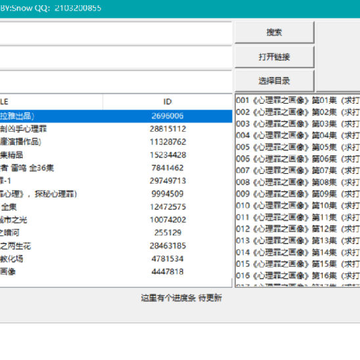Click the 这里有个进度条 待更新 status text

[x=181, y=298]
